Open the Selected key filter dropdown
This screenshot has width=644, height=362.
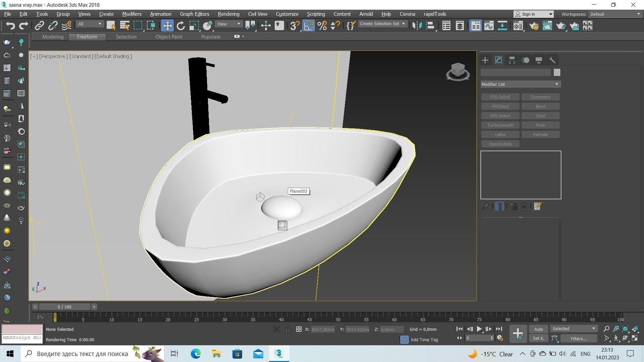[574, 329]
